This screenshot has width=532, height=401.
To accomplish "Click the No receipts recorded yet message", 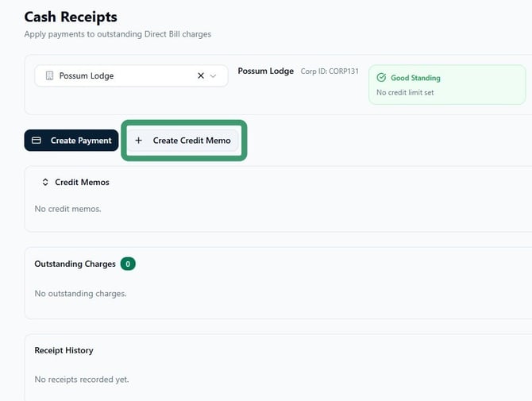I will (82, 380).
